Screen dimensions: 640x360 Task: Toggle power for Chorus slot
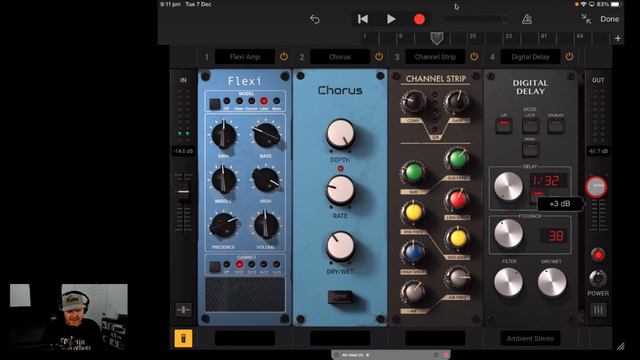pos(379,56)
